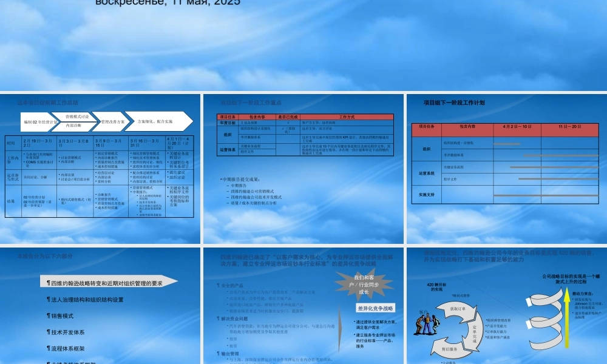Click the 获取订单 cycle arrow
Viewport: 607px width, 364px height.
457,309
